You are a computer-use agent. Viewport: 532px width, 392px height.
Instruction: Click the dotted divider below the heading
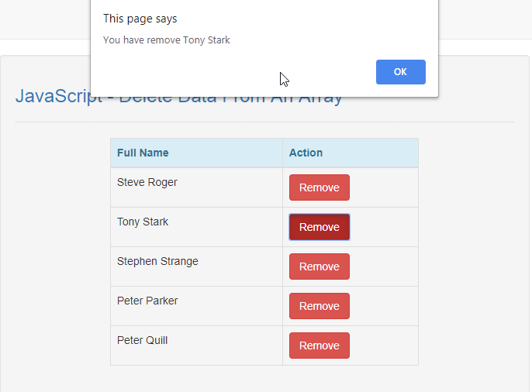(264, 122)
